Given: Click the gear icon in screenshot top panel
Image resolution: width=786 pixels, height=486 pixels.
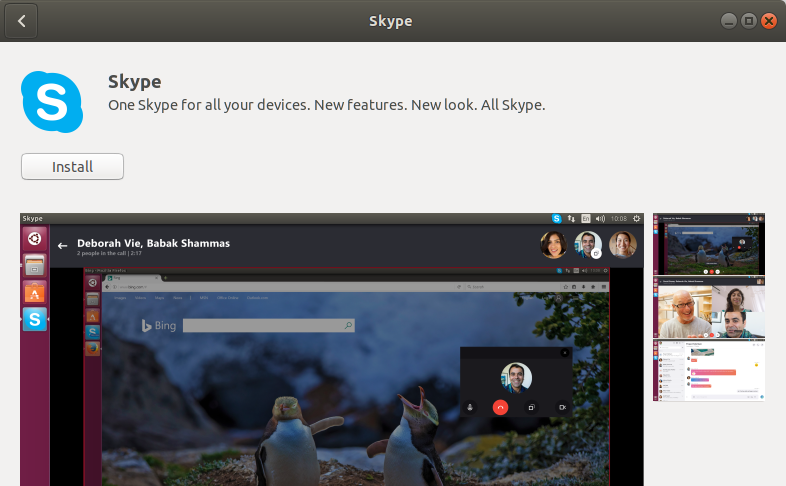Looking at the screenshot, I should pyautogui.click(x=637, y=218).
